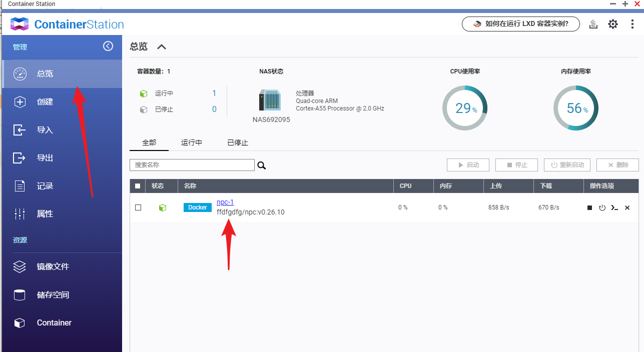Viewport: 644px width, 352px height.
Task: Open the more options three-dot menu
Action: tap(632, 24)
